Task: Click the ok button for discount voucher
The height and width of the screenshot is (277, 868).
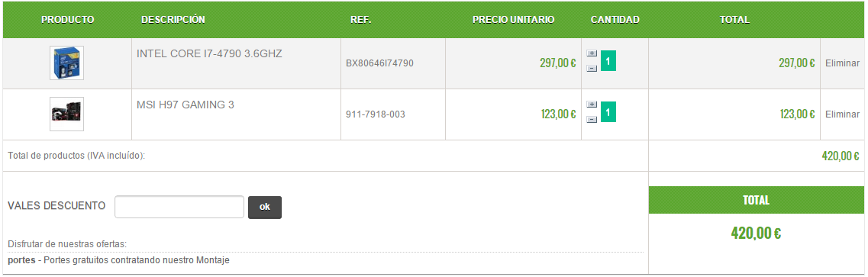Action: coord(265,208)
